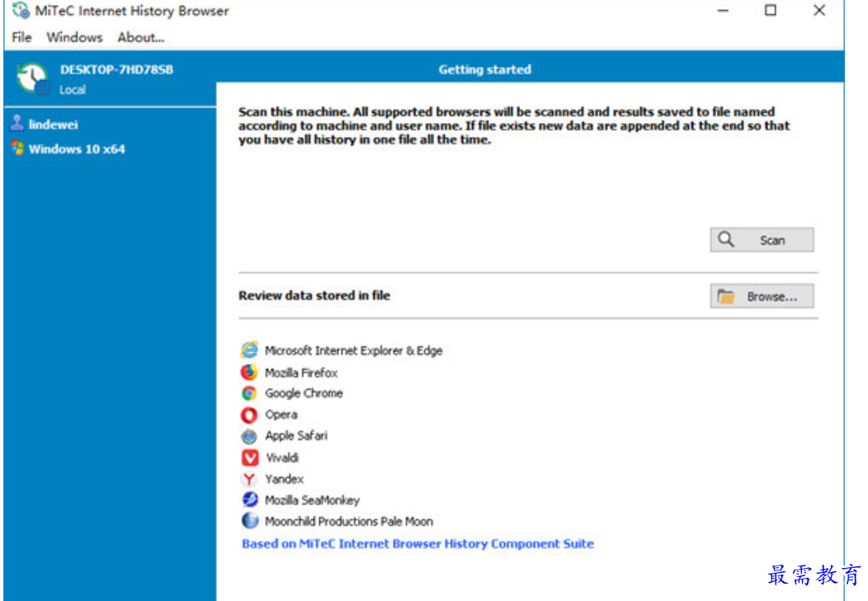Click the DESKTOP-7HD78SB machine name
This screenshot has height=601, width=868.
point(116,70)
